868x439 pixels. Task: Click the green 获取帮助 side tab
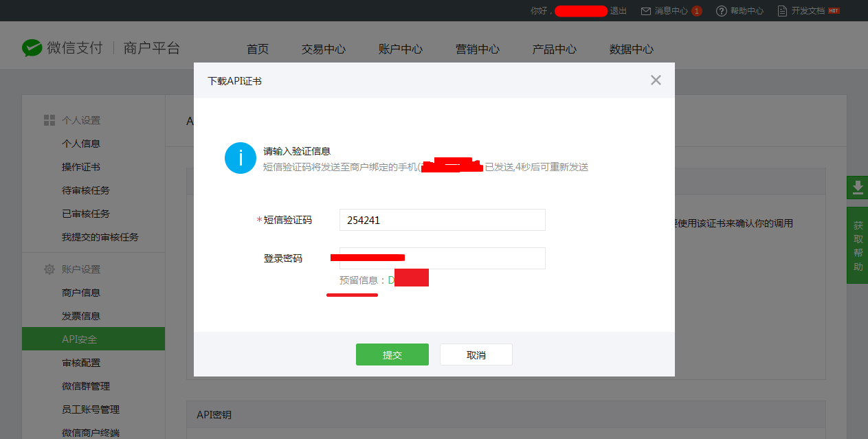857,245
